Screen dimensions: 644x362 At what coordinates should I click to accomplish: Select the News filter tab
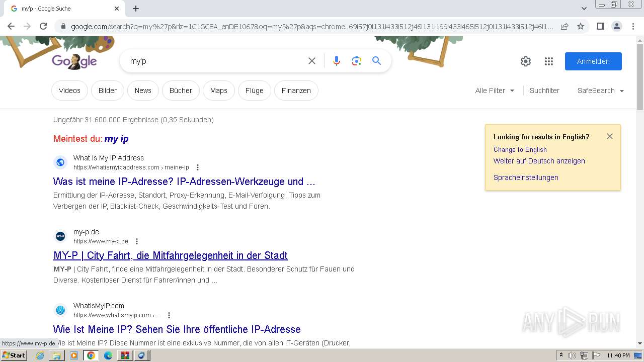pos(143,90)
